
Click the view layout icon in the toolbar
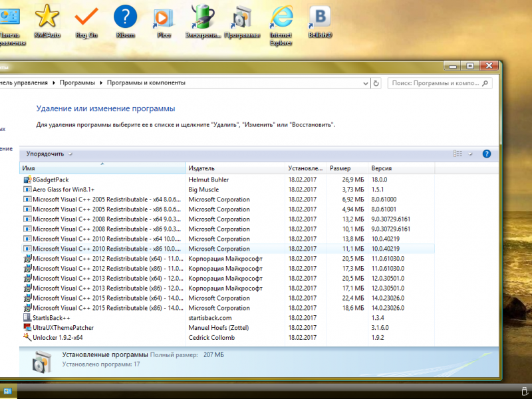pyautogui.click(x=458, y=154)
